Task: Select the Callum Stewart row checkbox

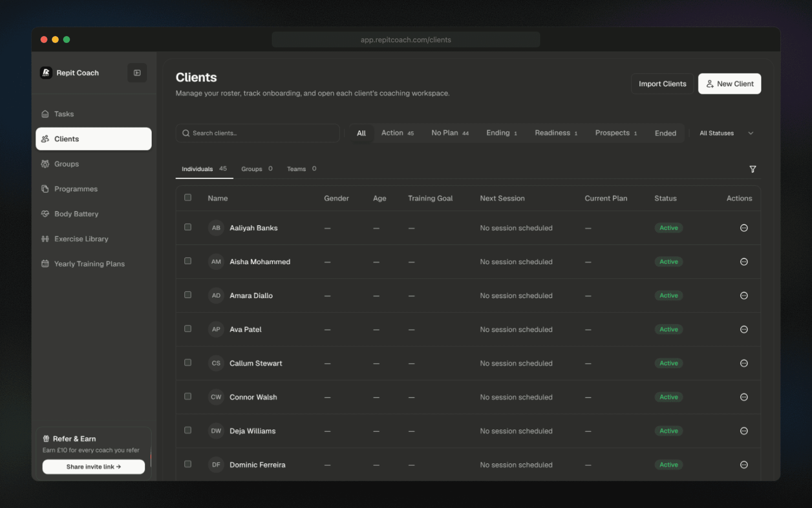Action: 188,363
